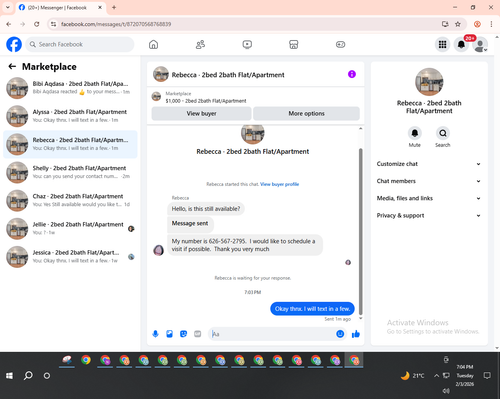
Task: Open the Shelly conversation
Action: click(x=70, y=172)
